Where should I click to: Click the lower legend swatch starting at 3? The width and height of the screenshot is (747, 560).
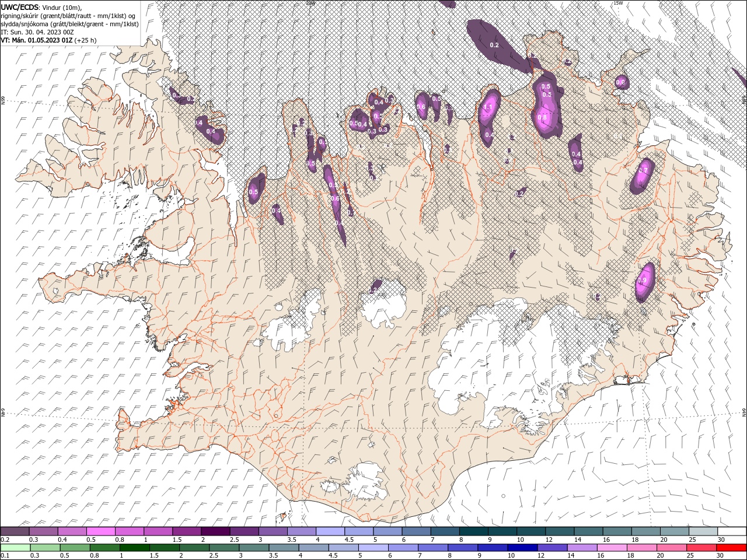click(253, 548)
